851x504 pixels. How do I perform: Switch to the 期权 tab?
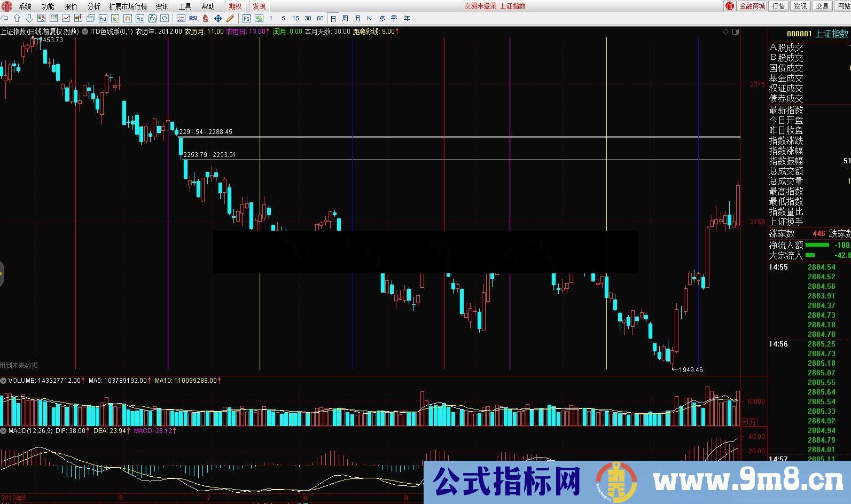235,6
